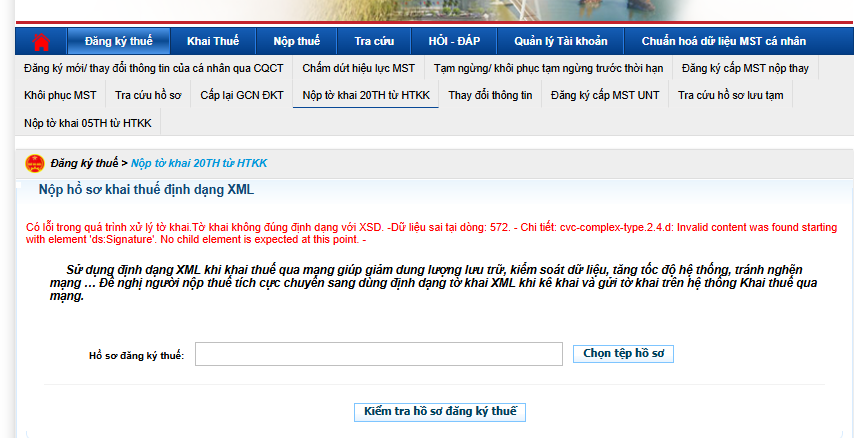Open the Khai Thuế menu
The height and width of the screenshot is (438, 854).
213,42
